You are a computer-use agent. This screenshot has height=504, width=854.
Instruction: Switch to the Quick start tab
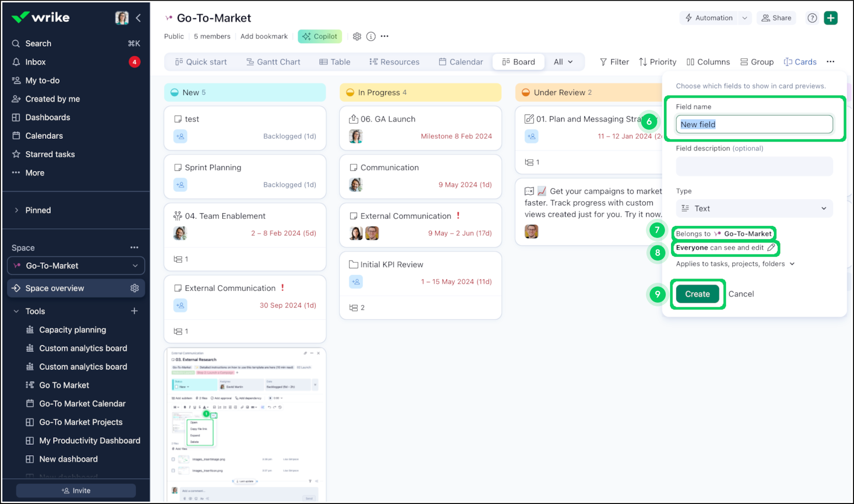tap(201, 62)
